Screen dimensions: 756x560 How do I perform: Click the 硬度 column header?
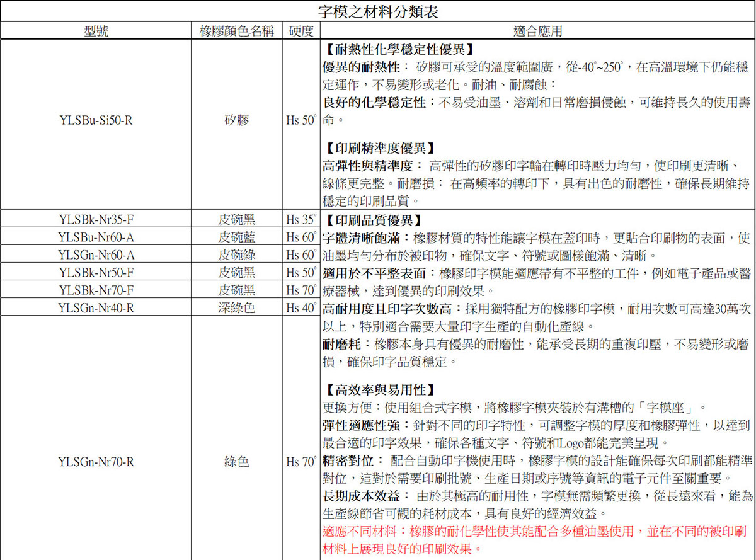click(301, 31)
